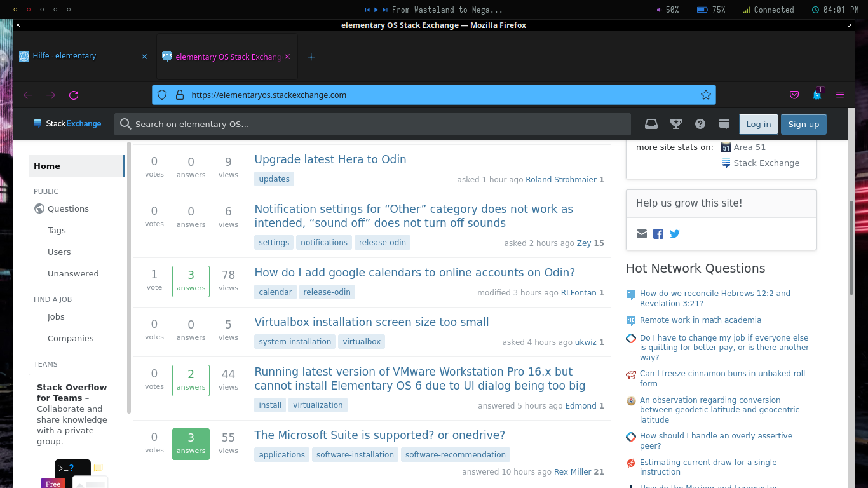The image size is (868, 488).
Task: Share site on Twitter icon
Action: tap(675, 234)
